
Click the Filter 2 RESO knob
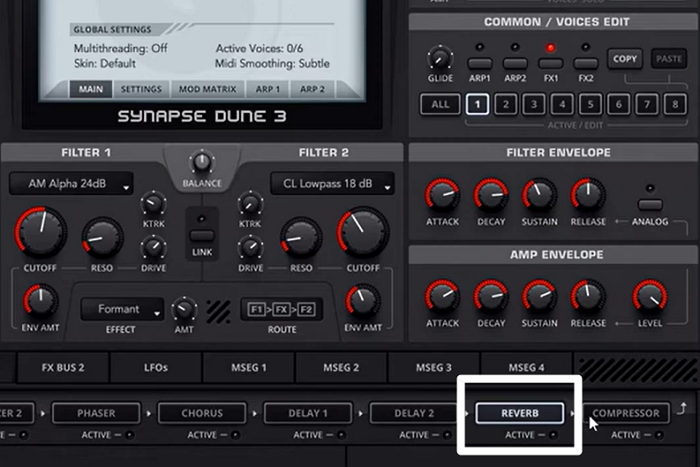(301, 238)
